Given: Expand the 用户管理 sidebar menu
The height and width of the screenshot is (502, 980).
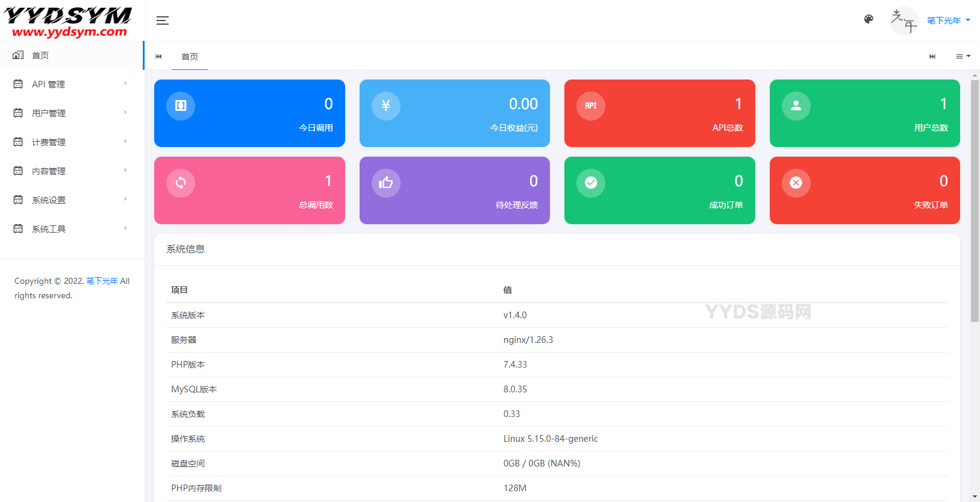Looking at the screenshot, I should [x=72, y=113].
